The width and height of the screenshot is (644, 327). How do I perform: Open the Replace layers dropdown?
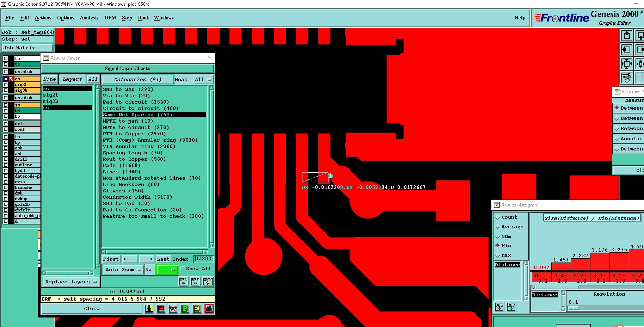[x=71, y=282]
